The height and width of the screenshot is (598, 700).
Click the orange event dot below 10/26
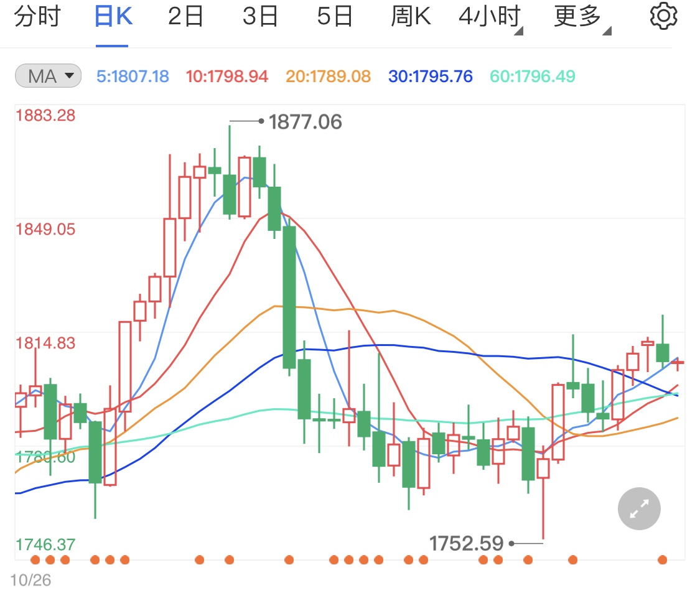(34, 560)
